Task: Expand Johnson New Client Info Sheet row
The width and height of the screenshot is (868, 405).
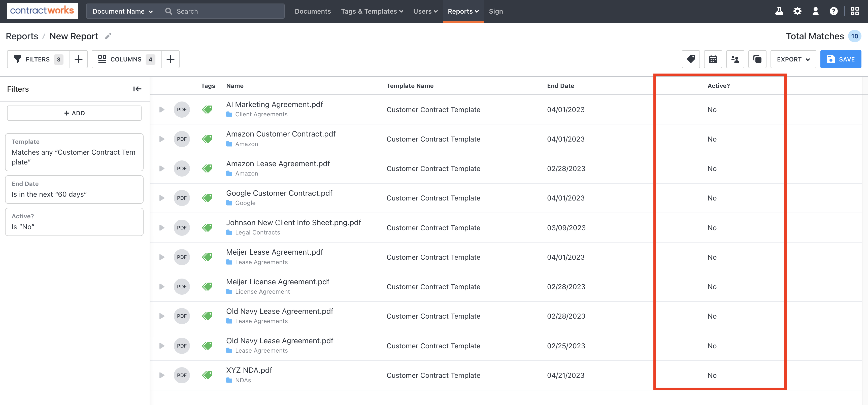Action: [162, 227]
